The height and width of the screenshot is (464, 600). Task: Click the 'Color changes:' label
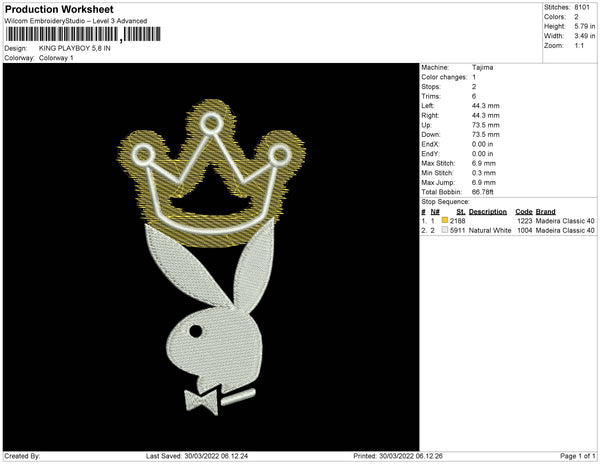(x=444, y=77)
